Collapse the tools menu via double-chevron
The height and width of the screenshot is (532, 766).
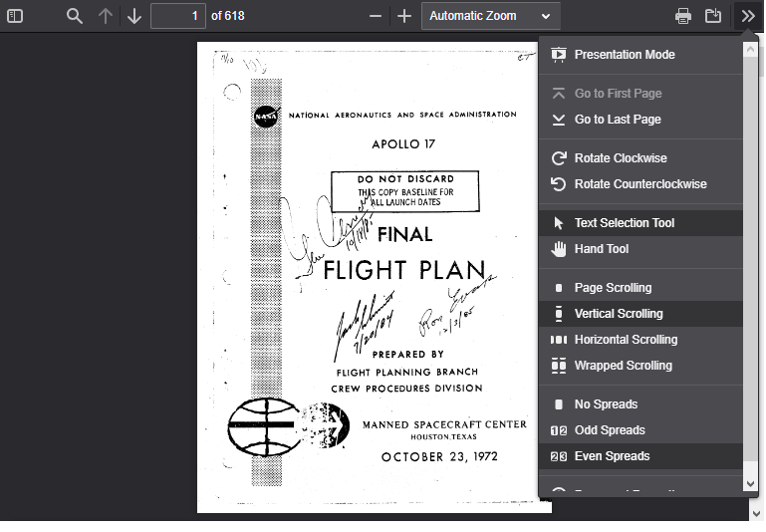(747, 16)
